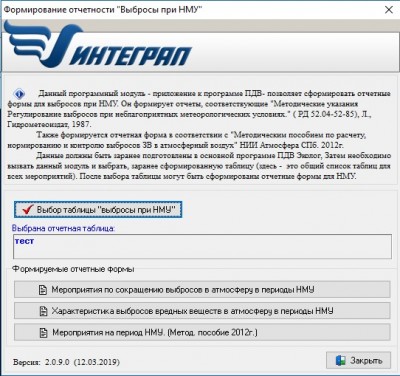
Task: Close the dialog with the Закрыть button
Action: (358, 361)
